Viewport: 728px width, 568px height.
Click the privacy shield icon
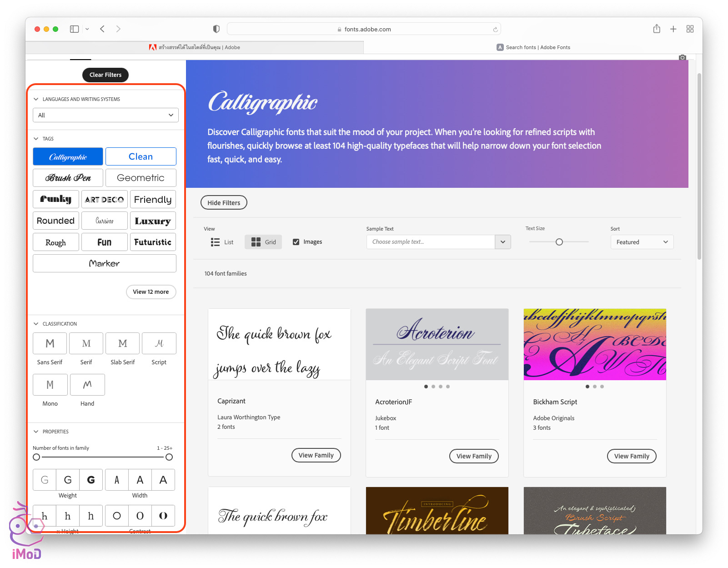point(216,29)
